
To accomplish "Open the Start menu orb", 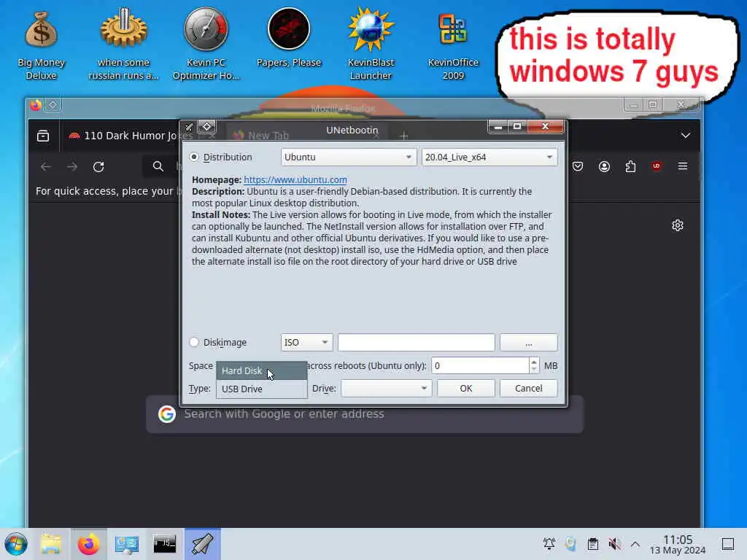I will tap(16, 544).
